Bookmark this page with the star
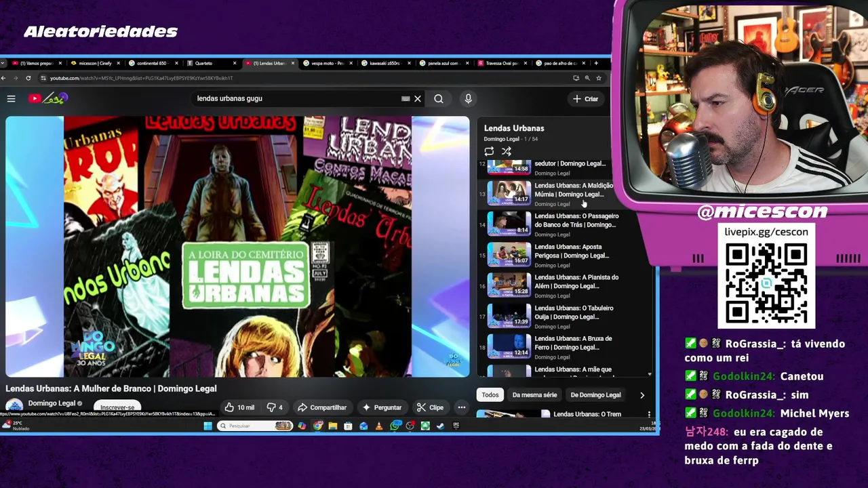The height and width of the screenshot is (488, 868). (599, 78)
